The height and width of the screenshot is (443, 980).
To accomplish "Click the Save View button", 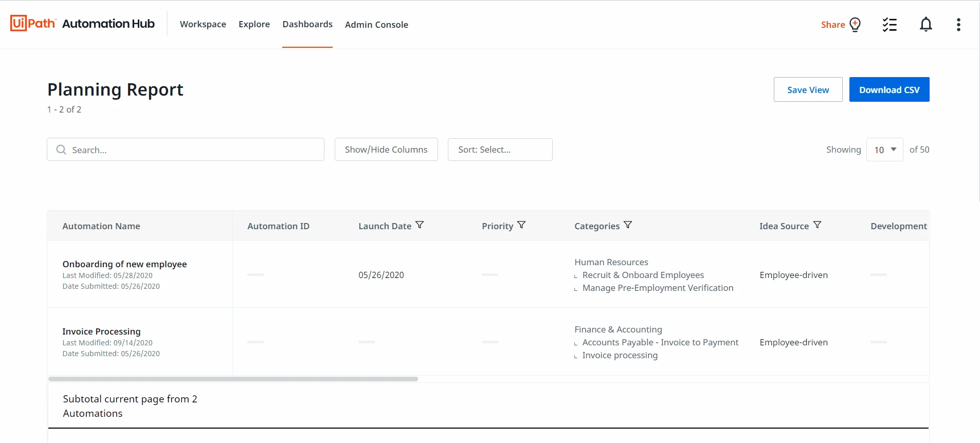I will click(808, 89).
